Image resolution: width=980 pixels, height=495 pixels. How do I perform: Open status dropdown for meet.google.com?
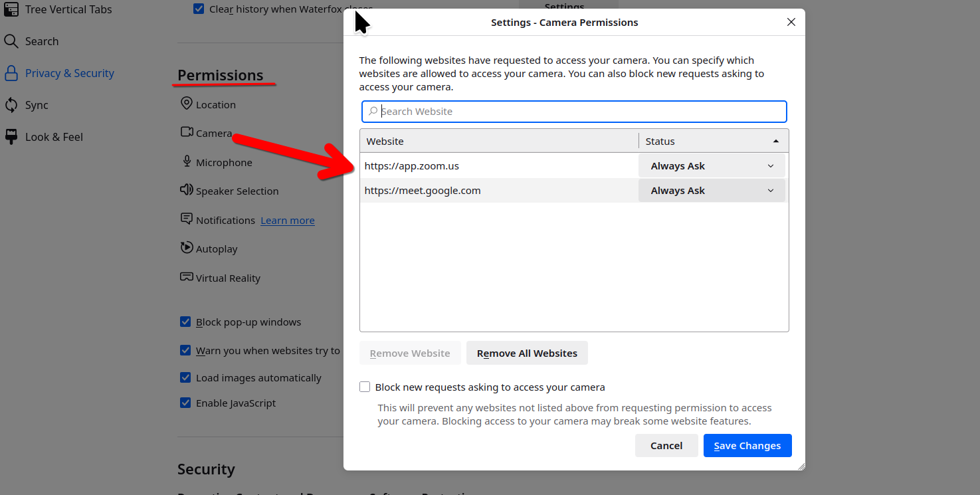[x=712, y=191]
